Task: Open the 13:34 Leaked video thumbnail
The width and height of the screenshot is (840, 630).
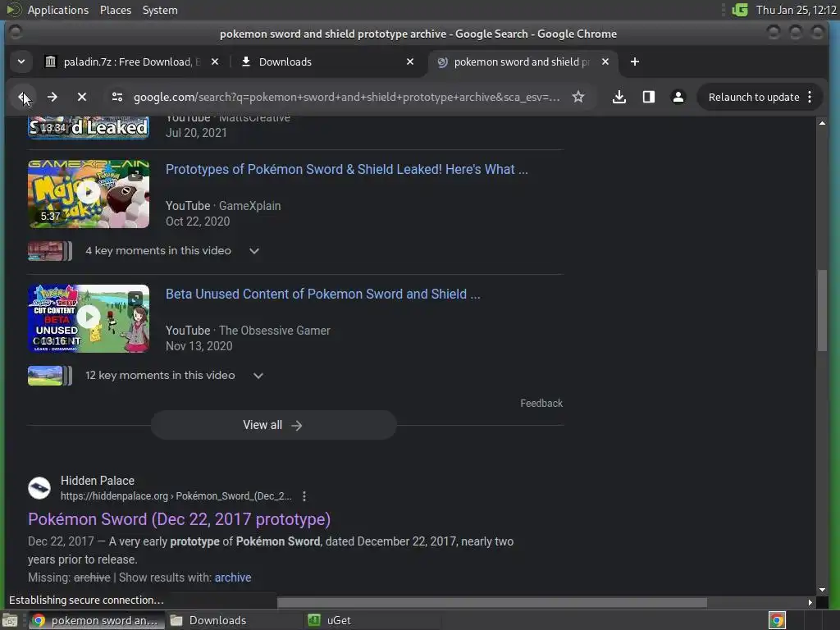Action: pos(89,127)
